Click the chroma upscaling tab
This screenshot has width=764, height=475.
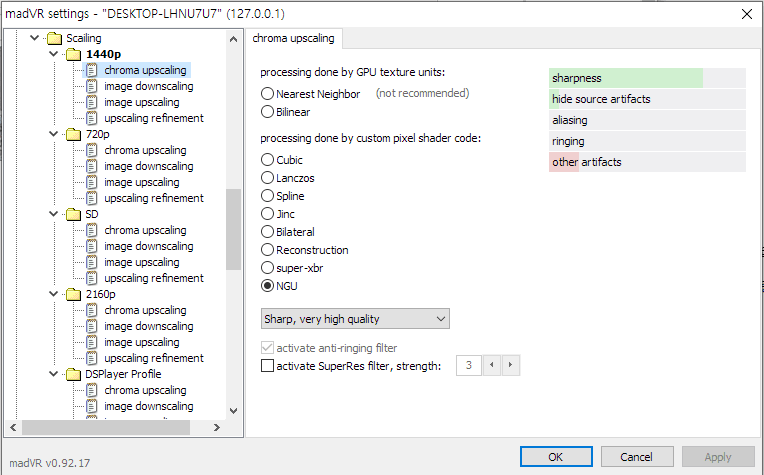pyautogui.click(x=294, y=39)
